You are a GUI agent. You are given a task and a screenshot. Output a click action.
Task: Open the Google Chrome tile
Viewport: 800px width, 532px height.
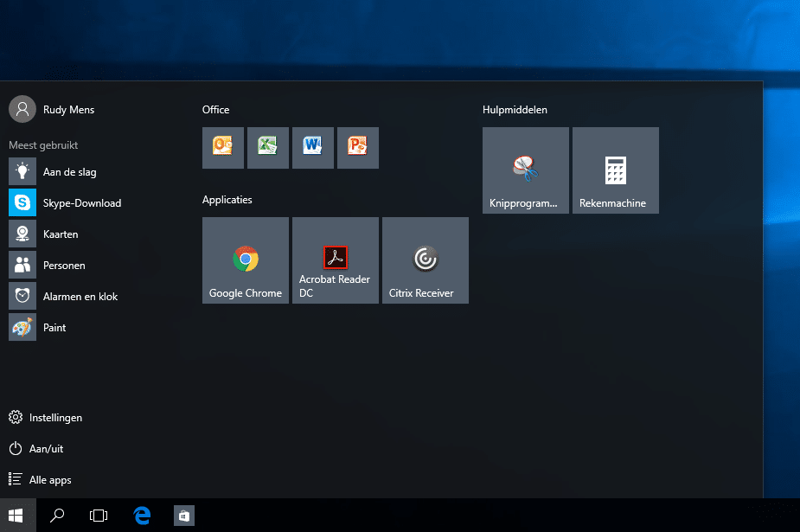246,260
